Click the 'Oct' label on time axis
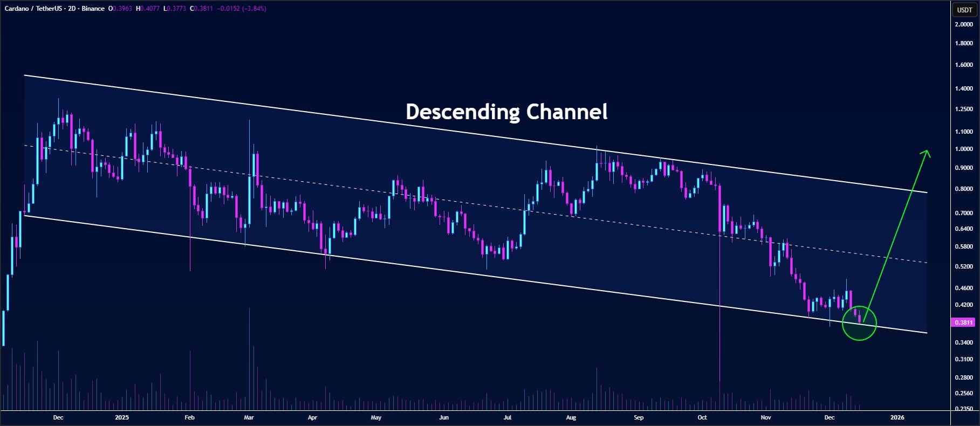This screenshot has width=980, height=426. tap(702, 417)
